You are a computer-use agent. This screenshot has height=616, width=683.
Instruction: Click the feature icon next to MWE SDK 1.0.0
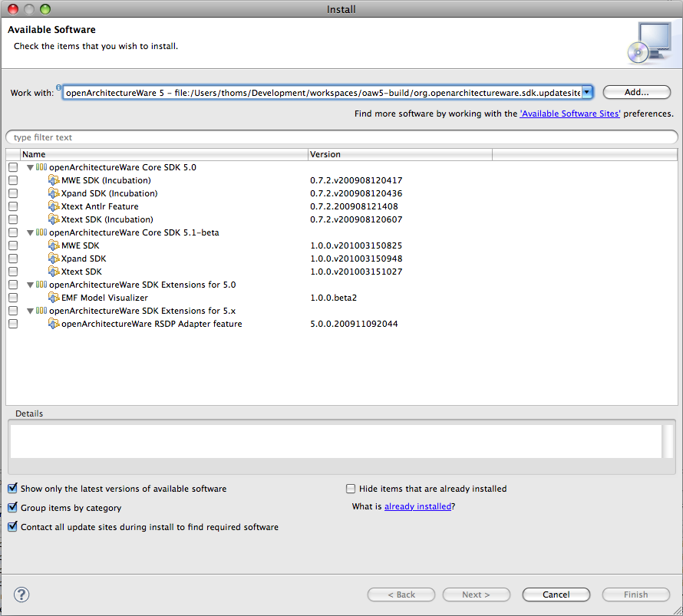tap(54, 245)
